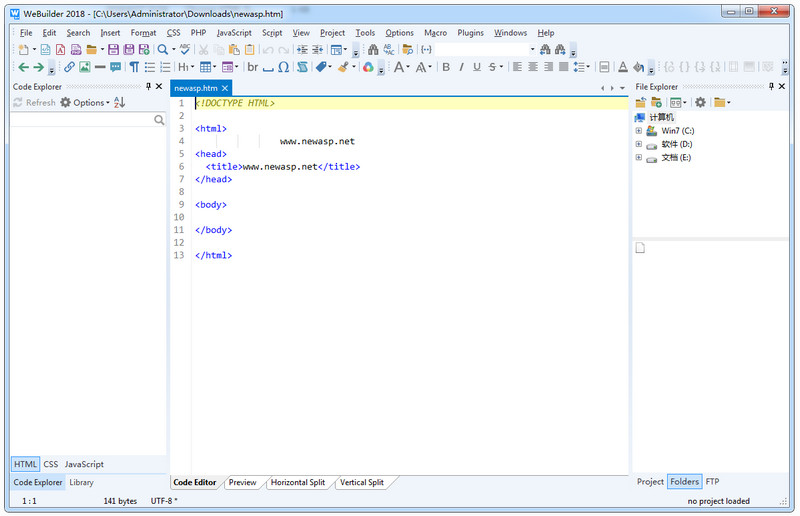Click the font color A icon
The image size is (800, 516).
coord(623,67)
